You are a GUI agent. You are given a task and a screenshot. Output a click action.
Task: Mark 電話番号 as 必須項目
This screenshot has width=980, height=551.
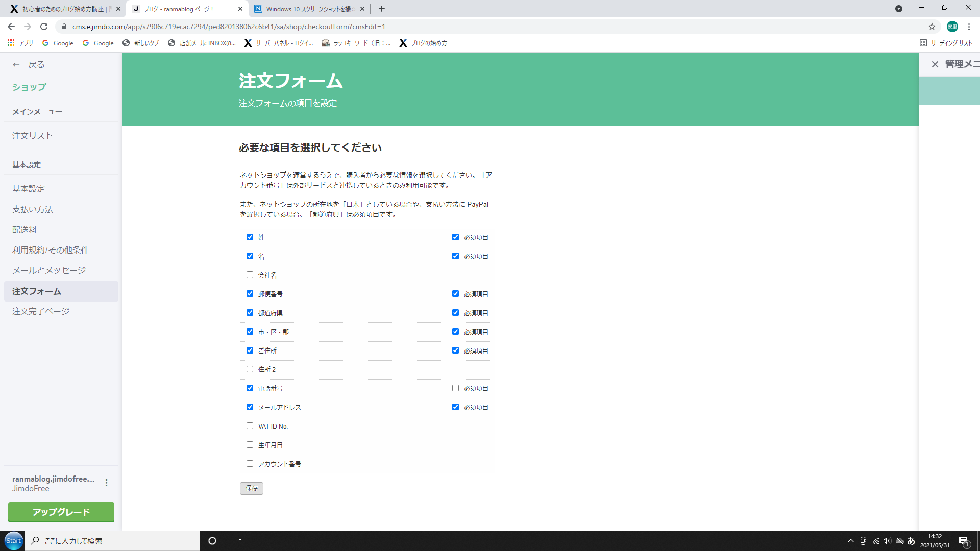455,388
